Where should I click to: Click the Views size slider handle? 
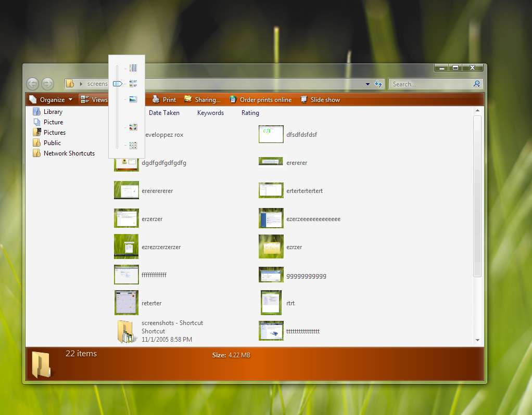118,83
